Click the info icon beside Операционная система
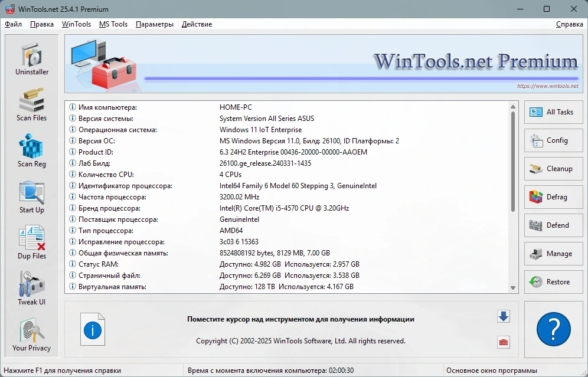 [x=73, y=130]
